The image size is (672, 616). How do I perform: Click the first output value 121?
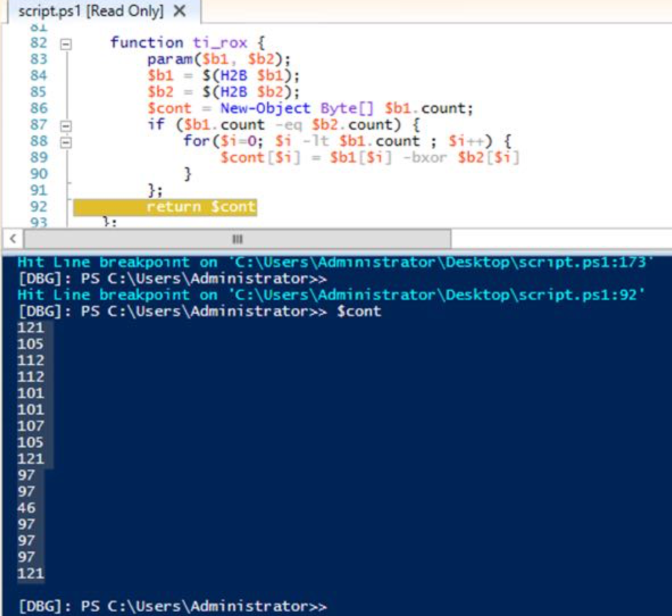pos(31,328)
